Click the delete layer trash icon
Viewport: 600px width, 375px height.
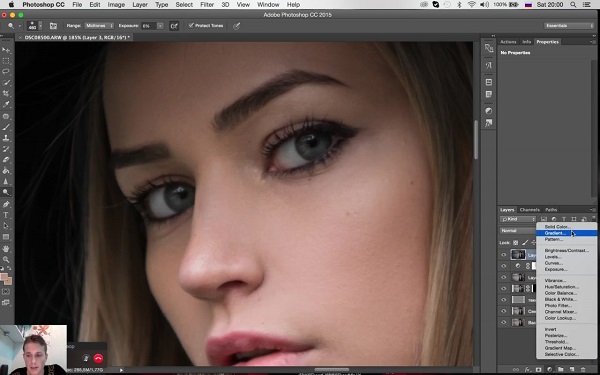click(583, 370)
